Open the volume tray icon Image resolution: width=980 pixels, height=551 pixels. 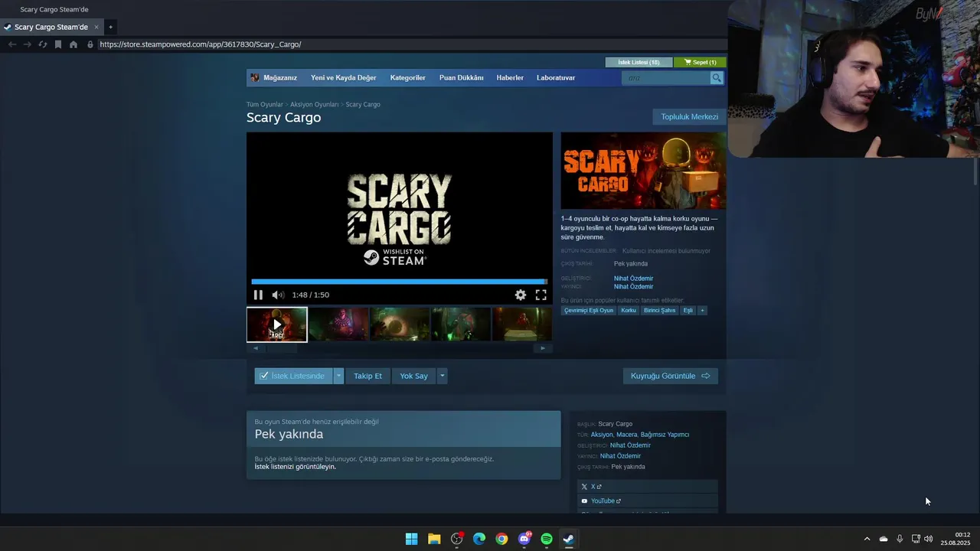click(929, 539)
